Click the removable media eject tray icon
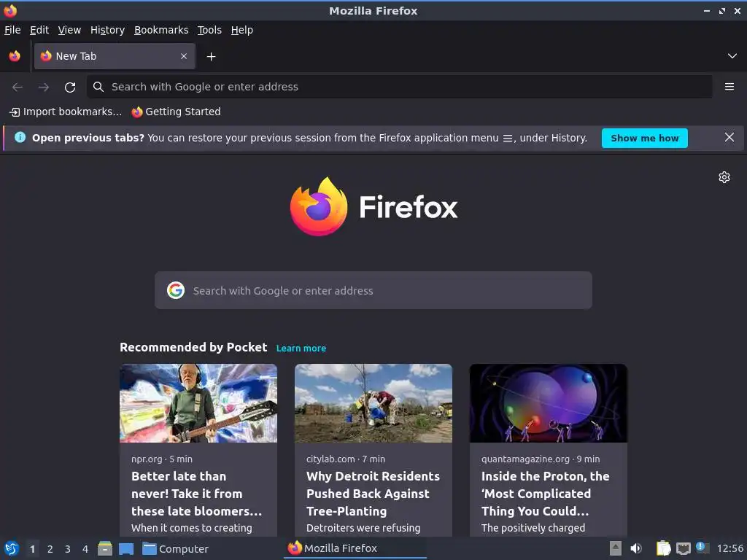 (x=616, y=548)
